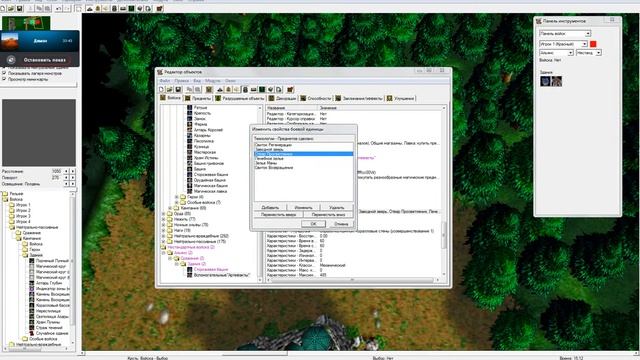This screenshot has height=360, width=640.
Task: Open a map using main toolbar folder icon
Action: point(11,8)
